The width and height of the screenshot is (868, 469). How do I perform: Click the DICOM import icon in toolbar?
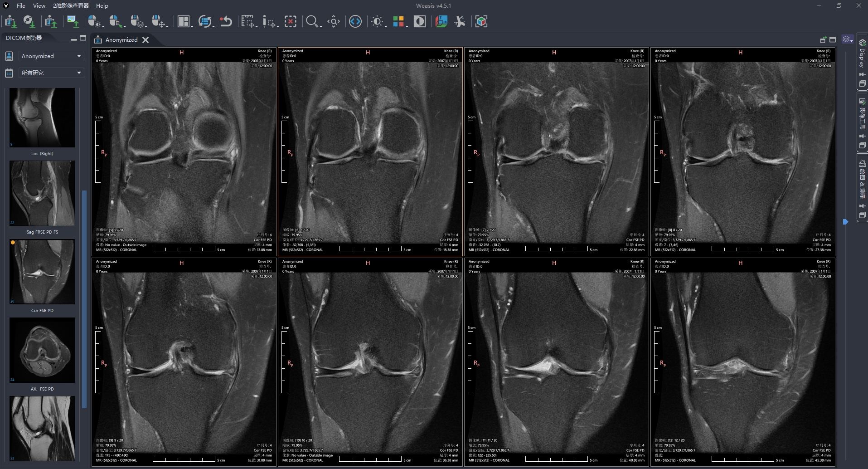coord(10,21)
